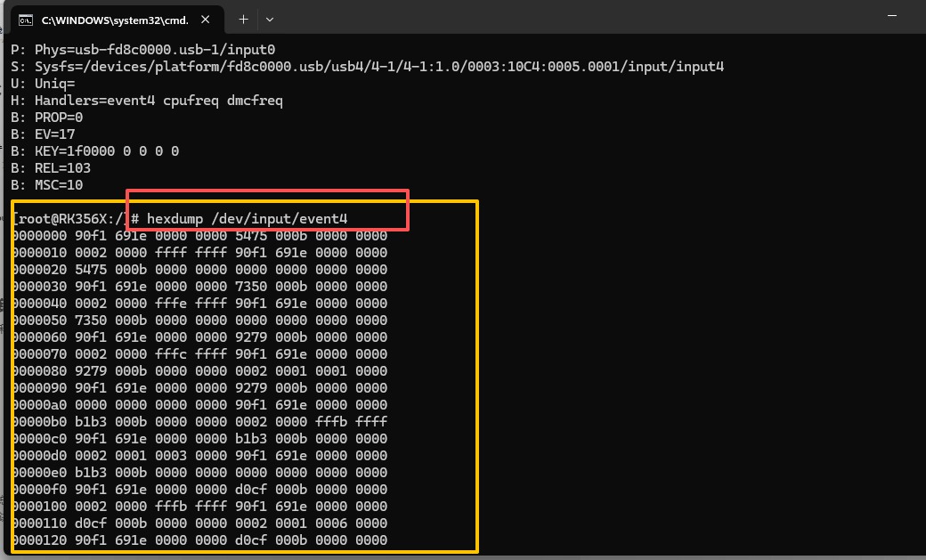Click the hexdump row at offset 0000050
This screenshot has width=926, height=560.
tap(199, 321)
